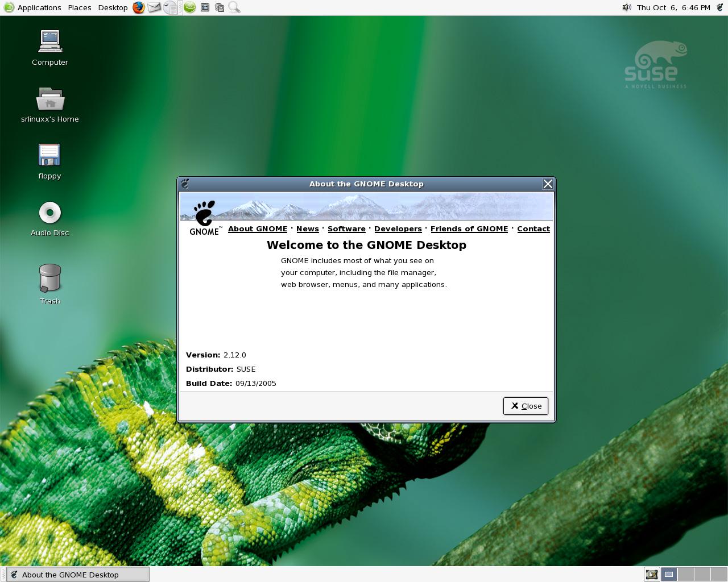Open the magnifier search icon in panel
Image resolution: width=728 pixels, height=582 pixels.
tap(234, 7)
